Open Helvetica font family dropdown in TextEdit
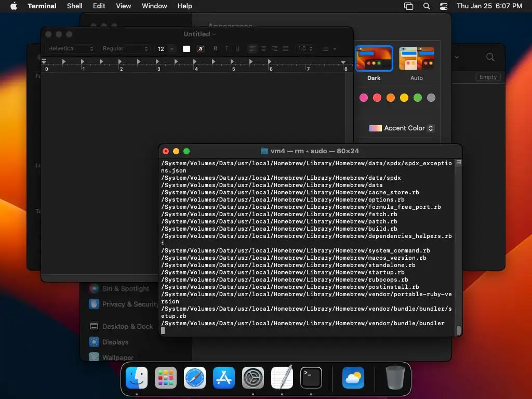Screen dimensions: 532x399 [x=70, y=48]
